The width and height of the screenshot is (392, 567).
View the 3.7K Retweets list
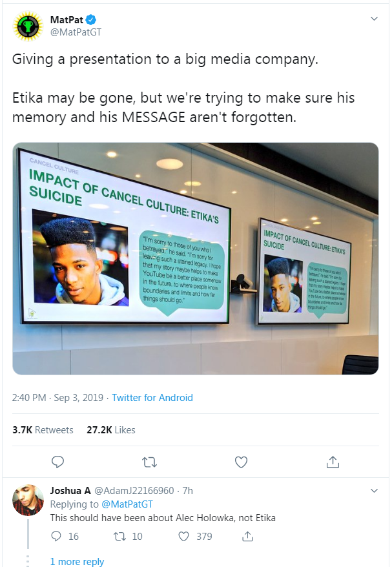[x=43, y=430]
